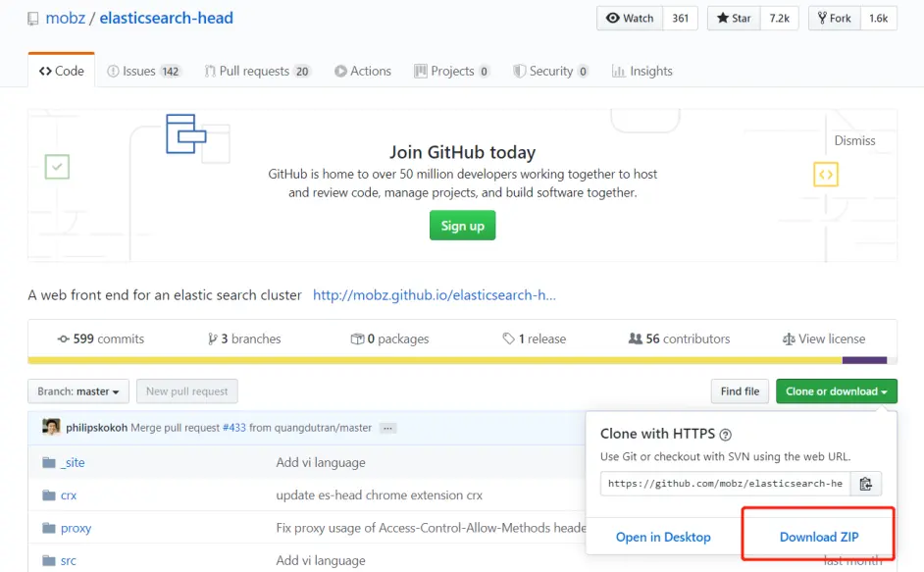Click the repository book icon beside mobz

click(x=33, y=19)
